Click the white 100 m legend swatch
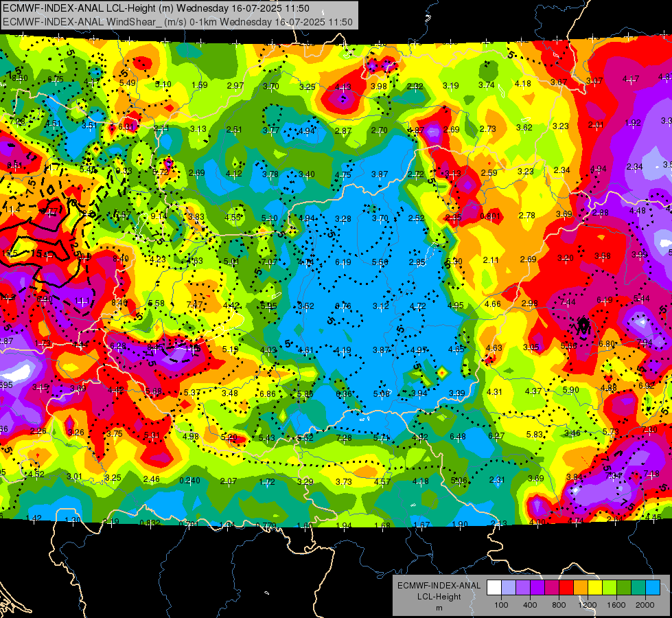 494,588
